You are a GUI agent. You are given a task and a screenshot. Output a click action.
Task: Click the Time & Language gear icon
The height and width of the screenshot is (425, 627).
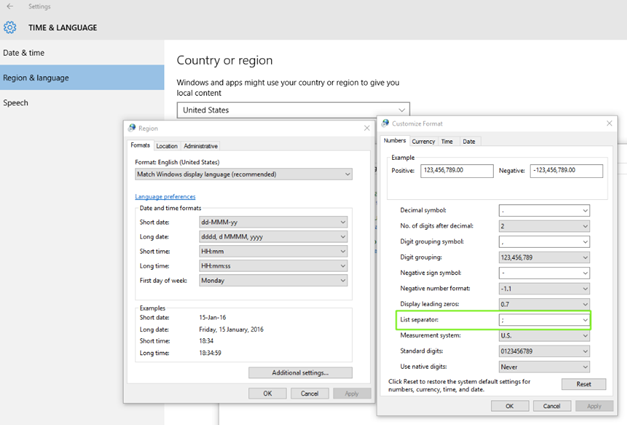coord(10,28)
